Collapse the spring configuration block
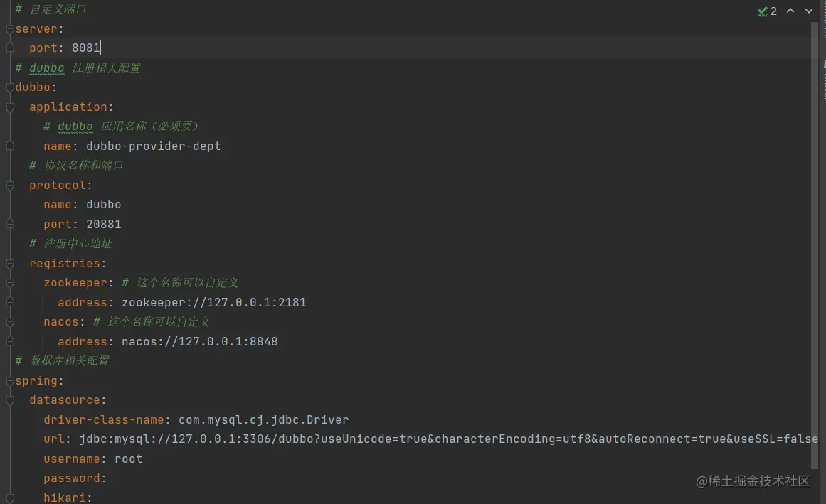 [10, 381]
